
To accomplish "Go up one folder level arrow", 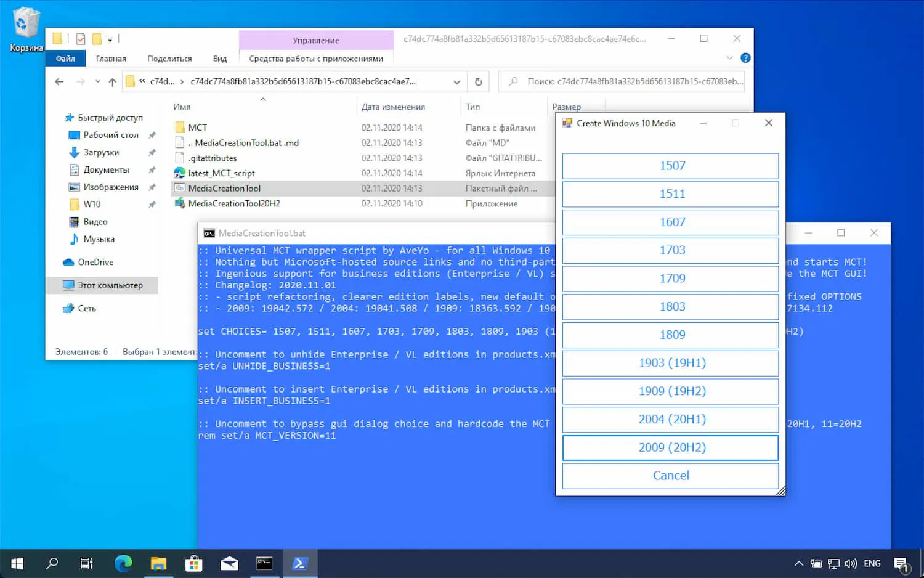I will (112, 82).
